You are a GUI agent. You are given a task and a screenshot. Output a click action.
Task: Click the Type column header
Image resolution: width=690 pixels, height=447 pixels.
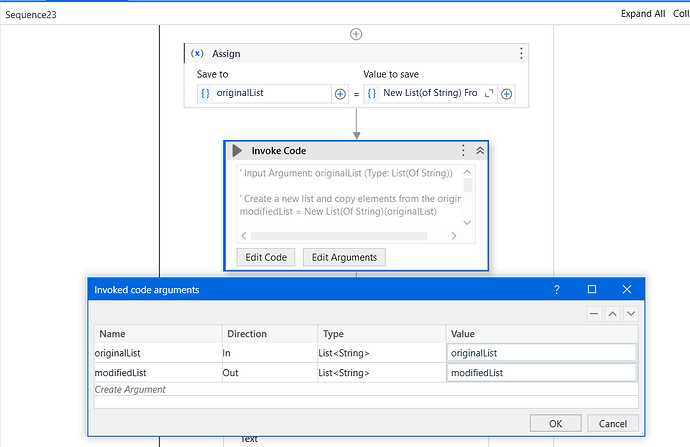click(382, 334)
